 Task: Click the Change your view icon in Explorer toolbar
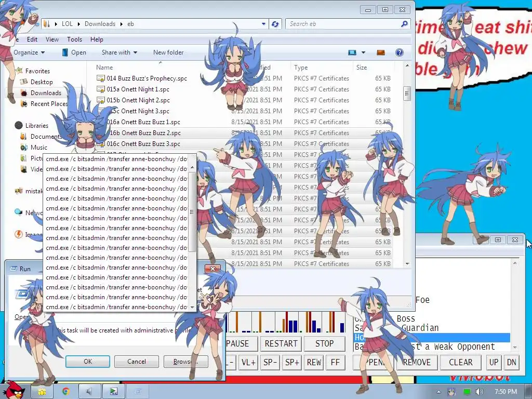(x=352, y=52)
